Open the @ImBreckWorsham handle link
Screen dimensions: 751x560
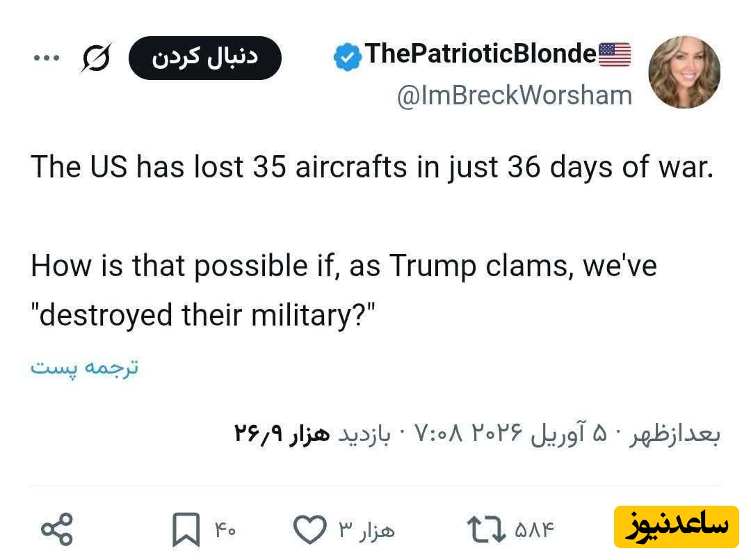pyautogui.click(x=514, y=95)
